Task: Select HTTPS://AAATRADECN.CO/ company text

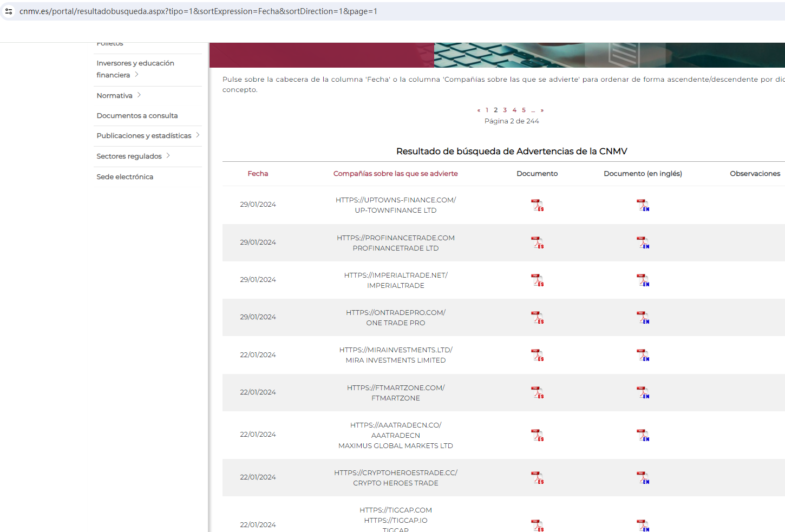Action: point(396,425)
